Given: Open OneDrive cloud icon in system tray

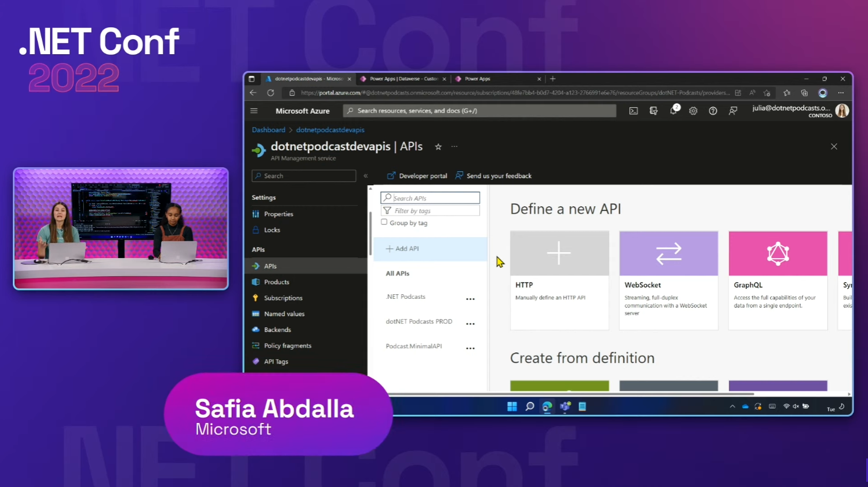Looking at the screenshot, I should (x=745, y=407).
